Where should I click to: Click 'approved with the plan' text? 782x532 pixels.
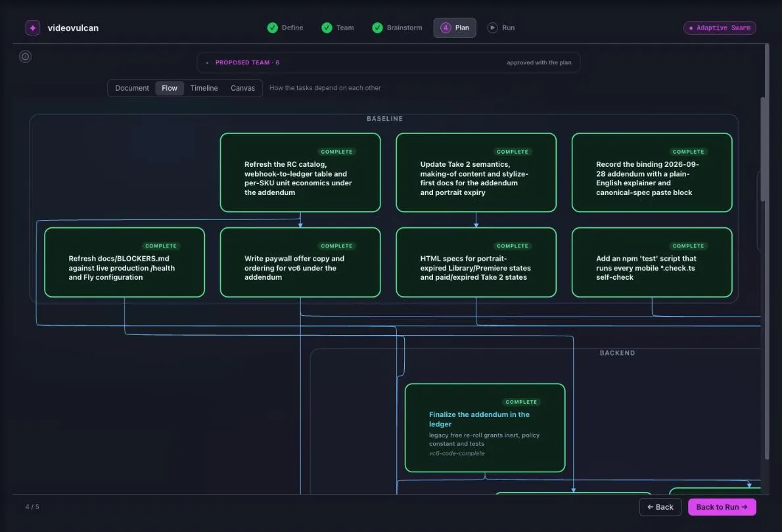pyautogui.click(x=539, y=63)
